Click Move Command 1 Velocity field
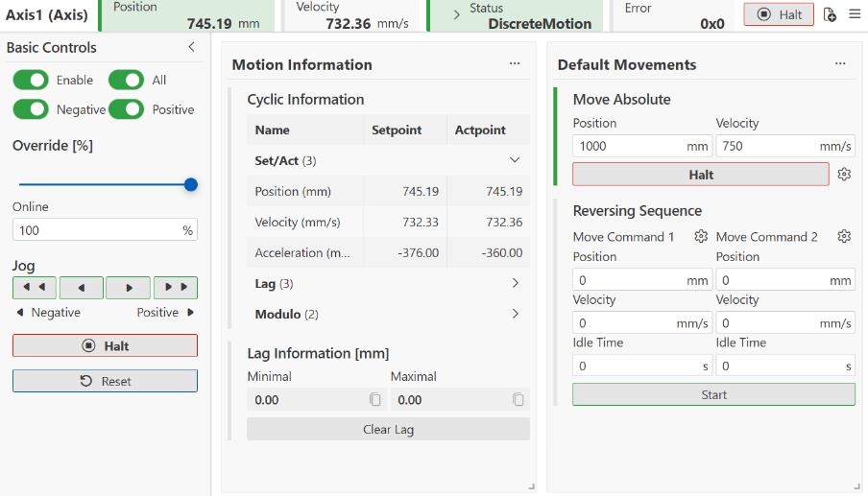This screenshot has height=496, width=868. click(x=642, y=323)
